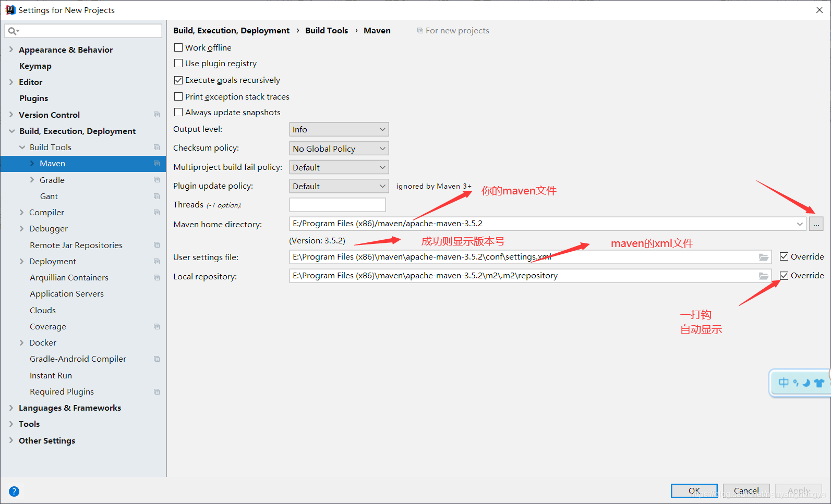Click the project-level icon next to Version Control

(156, 115)
